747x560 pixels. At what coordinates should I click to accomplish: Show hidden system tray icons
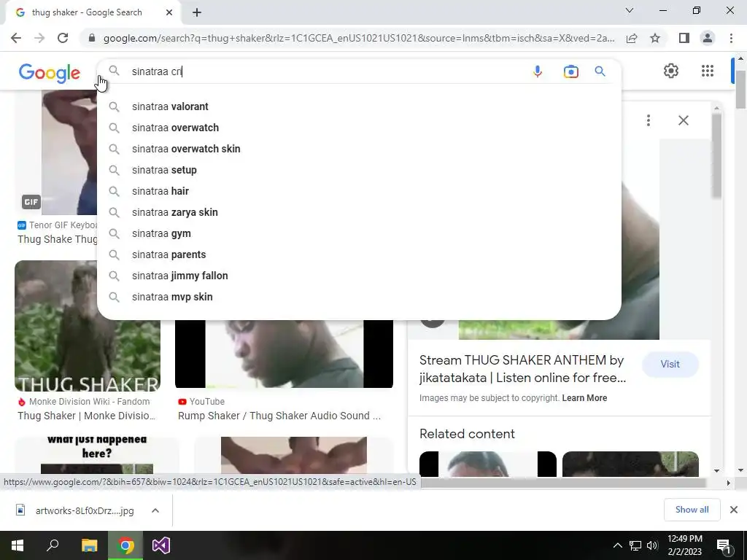pyautogui.click(x=617, y=545)
